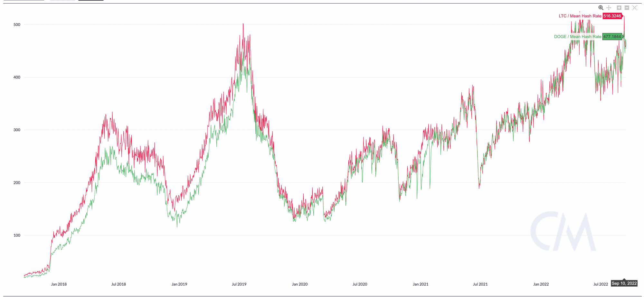Click the LTC / Mean Hash Rate legend label
This screenshot has width=644, height=297.
pyautogui.click(x=580, y=16)
